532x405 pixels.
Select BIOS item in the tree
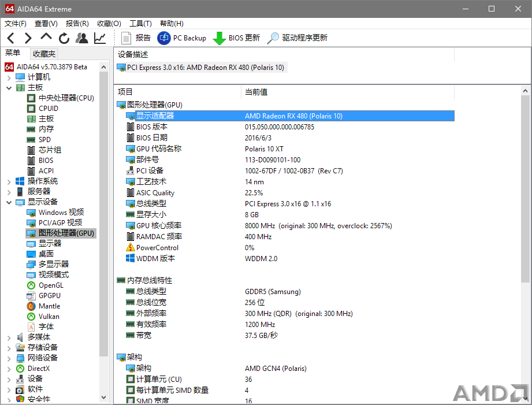[x=46, y=161]
